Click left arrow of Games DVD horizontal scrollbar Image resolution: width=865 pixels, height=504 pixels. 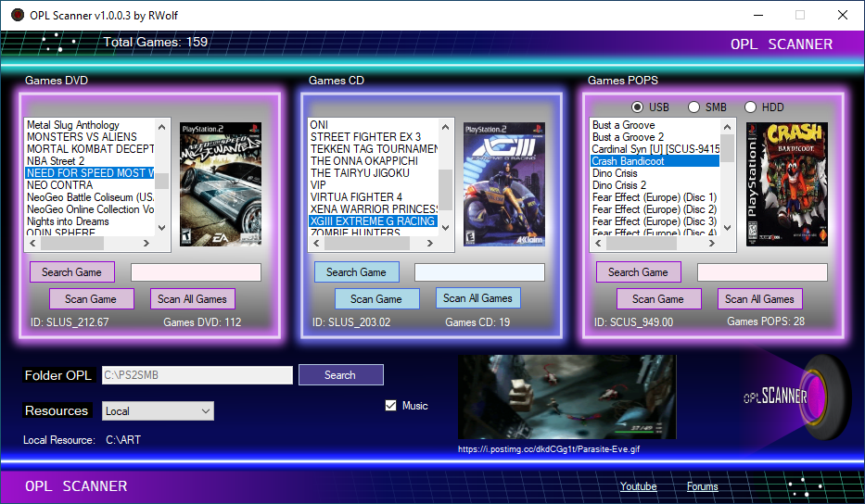(32, 243)
